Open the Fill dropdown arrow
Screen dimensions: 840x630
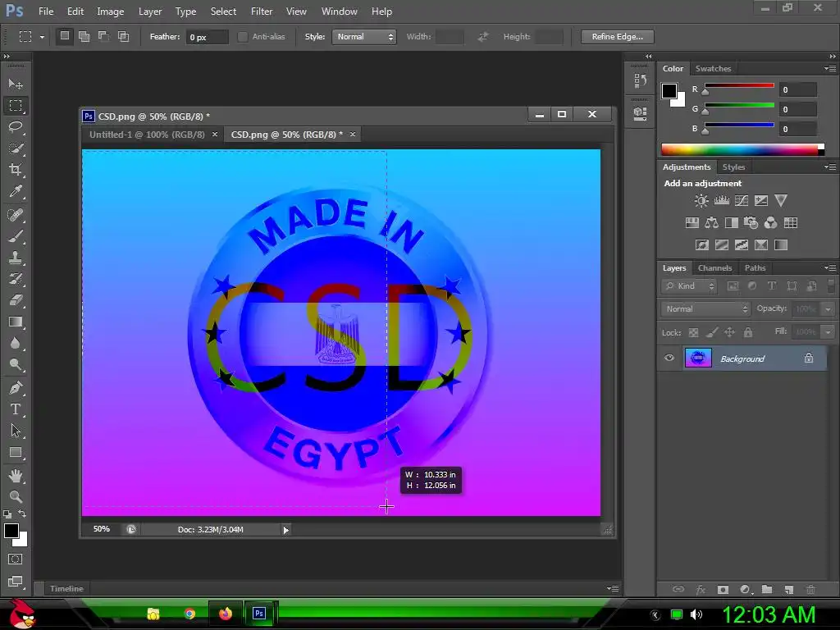[x=829, y=332]
